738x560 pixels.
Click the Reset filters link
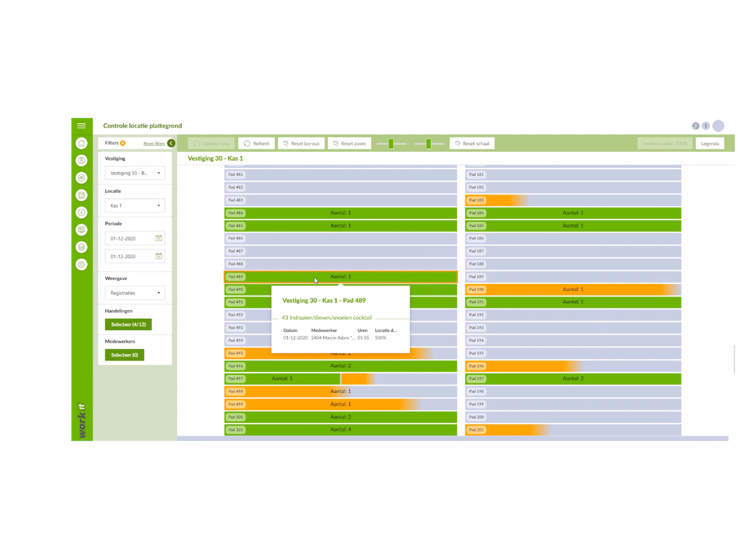154,143
